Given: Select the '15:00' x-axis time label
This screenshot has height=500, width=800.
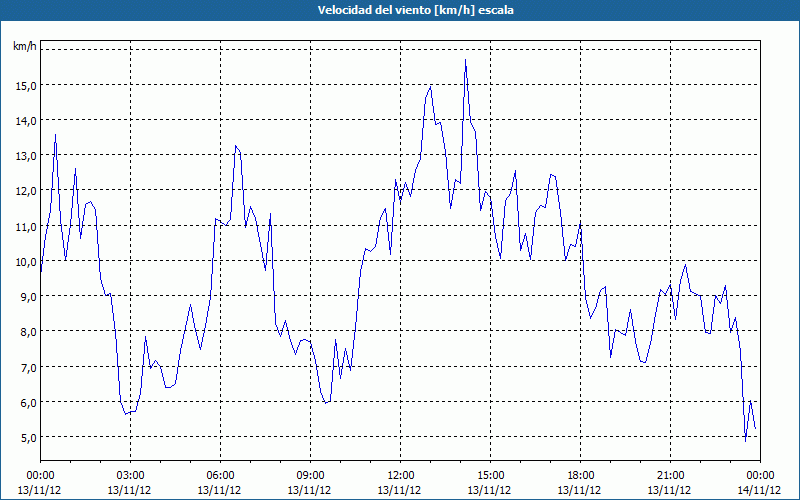Looking at the screenshot, I should [490, 476].
